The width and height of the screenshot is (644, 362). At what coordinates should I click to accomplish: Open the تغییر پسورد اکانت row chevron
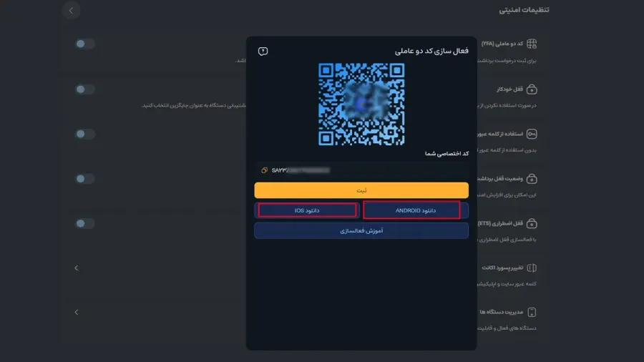click(x=77, y=268)
